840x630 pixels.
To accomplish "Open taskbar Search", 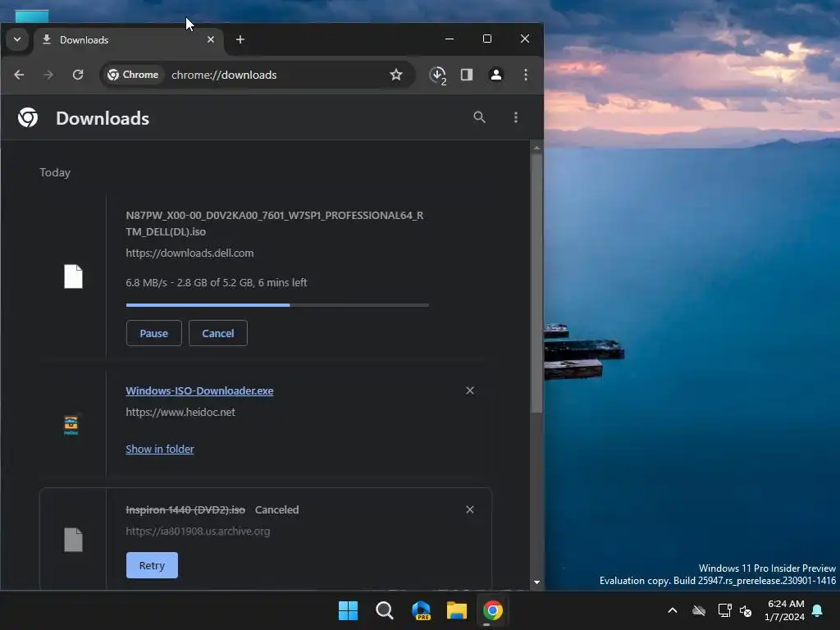I will 385,610.
